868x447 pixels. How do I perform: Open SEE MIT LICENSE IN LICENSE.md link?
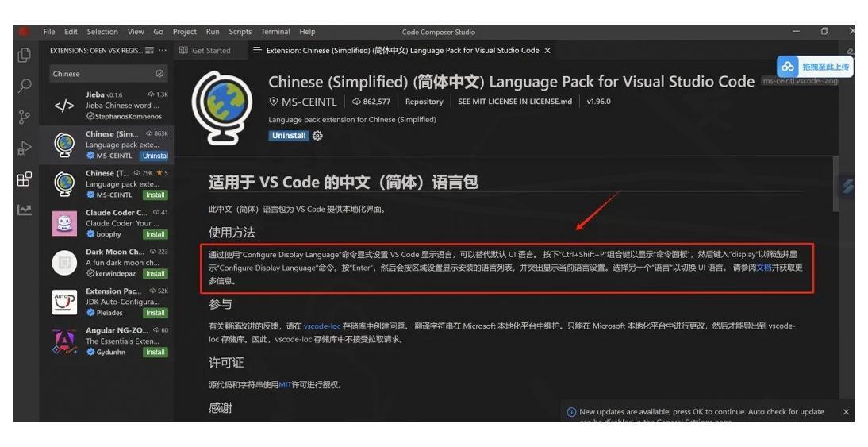point(515,102)
